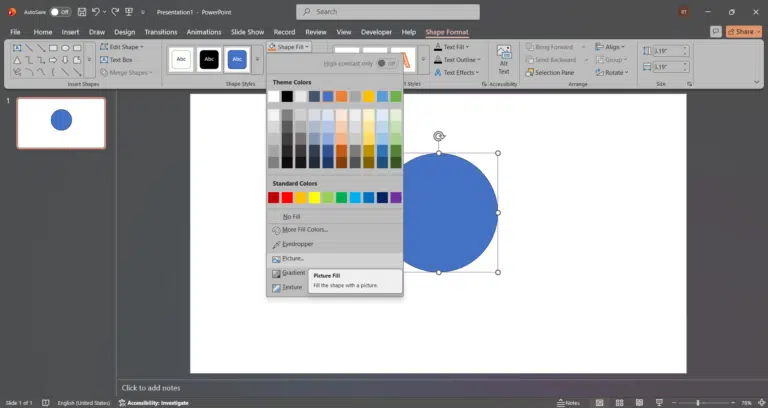Click the Search box
The image size is (768, 408).
point(388,12)
